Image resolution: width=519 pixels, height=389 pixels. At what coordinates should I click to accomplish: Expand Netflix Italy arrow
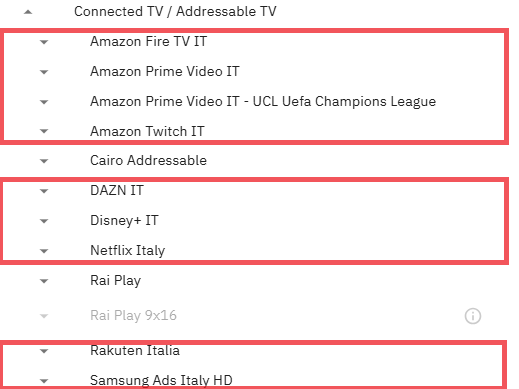[x=44, y=251]
